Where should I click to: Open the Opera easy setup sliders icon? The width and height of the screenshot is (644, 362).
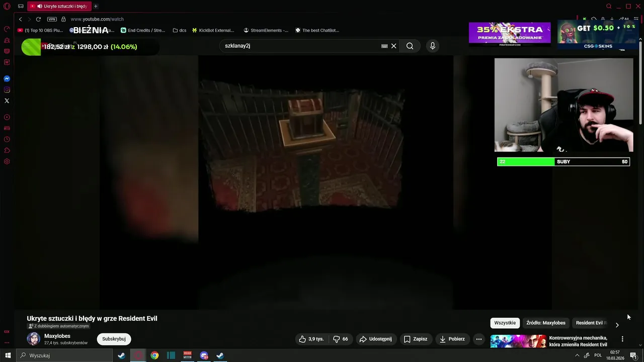point(636,19)
